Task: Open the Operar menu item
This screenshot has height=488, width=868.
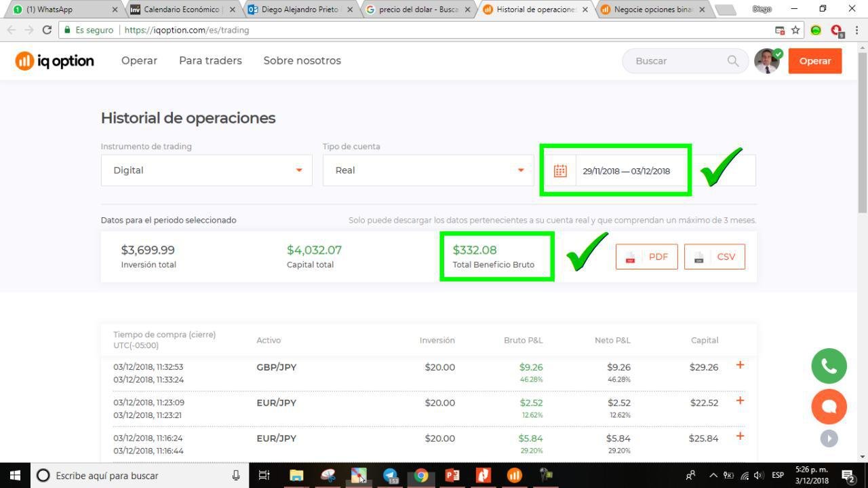Action: point(139,60)
